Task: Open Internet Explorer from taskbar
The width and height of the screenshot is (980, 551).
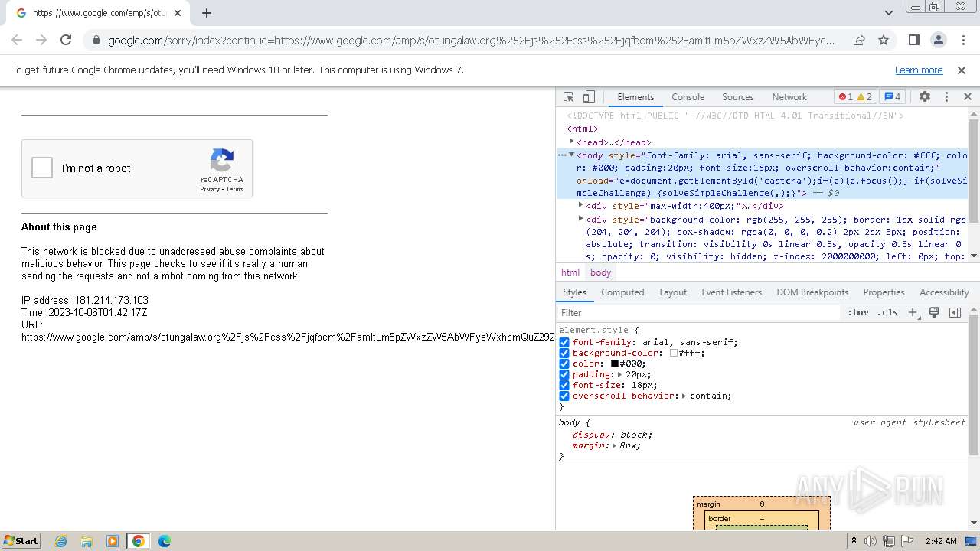Action: [60, 541]
